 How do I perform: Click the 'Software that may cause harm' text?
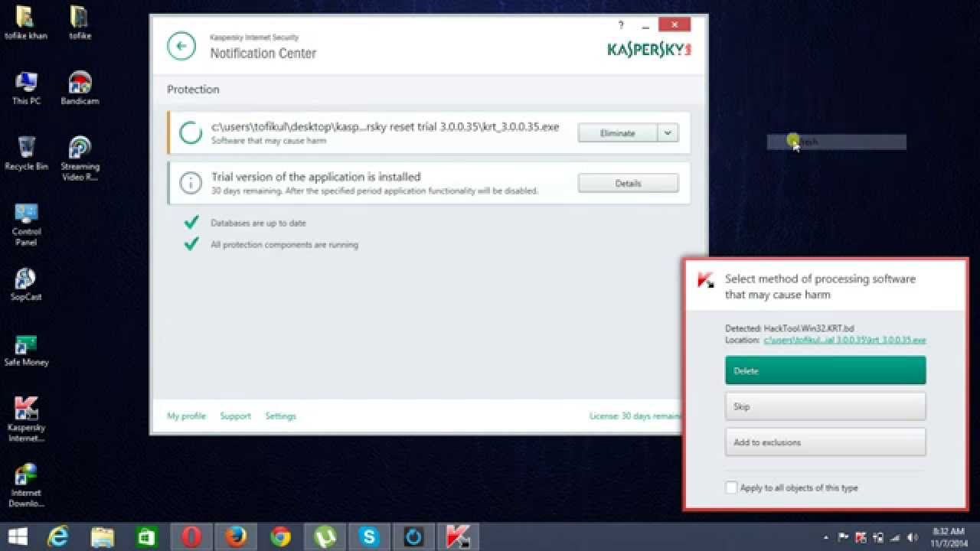tap(269, 141)
